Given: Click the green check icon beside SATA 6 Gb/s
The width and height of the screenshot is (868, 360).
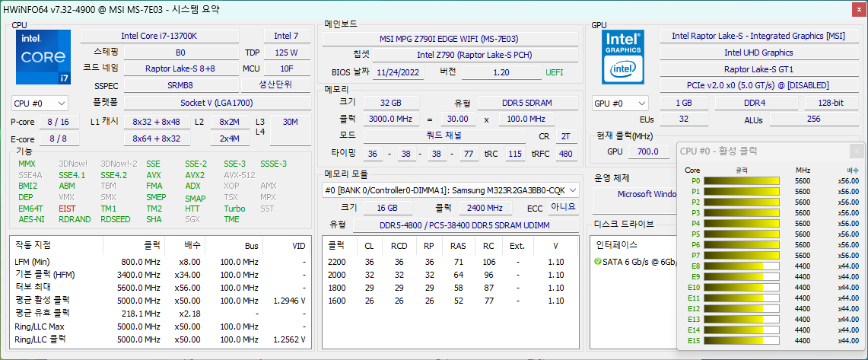Looking at the screenshot, I should click(597, 261).
